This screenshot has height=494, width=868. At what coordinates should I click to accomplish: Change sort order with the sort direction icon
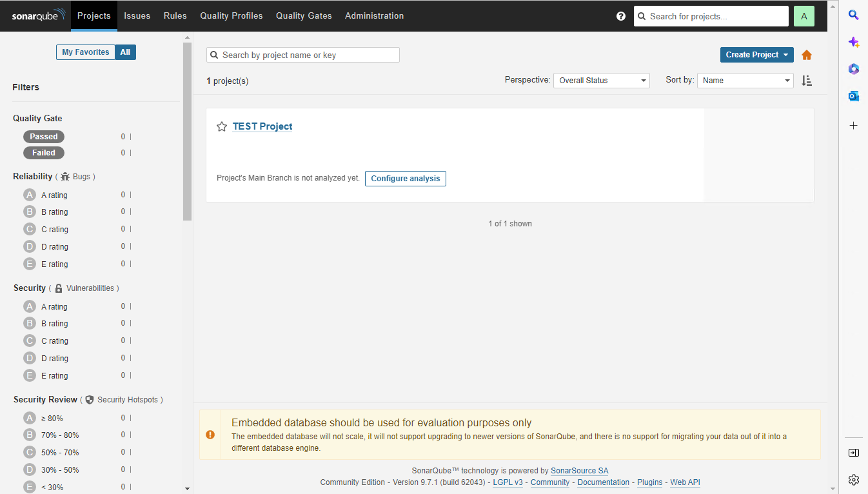pos(806,80)
